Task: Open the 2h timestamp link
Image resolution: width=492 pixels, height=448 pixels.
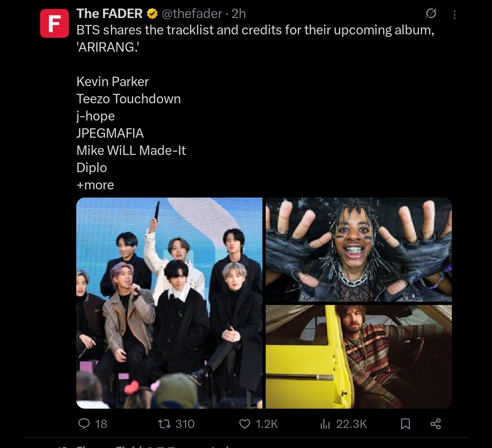Action: coord(239,14)
